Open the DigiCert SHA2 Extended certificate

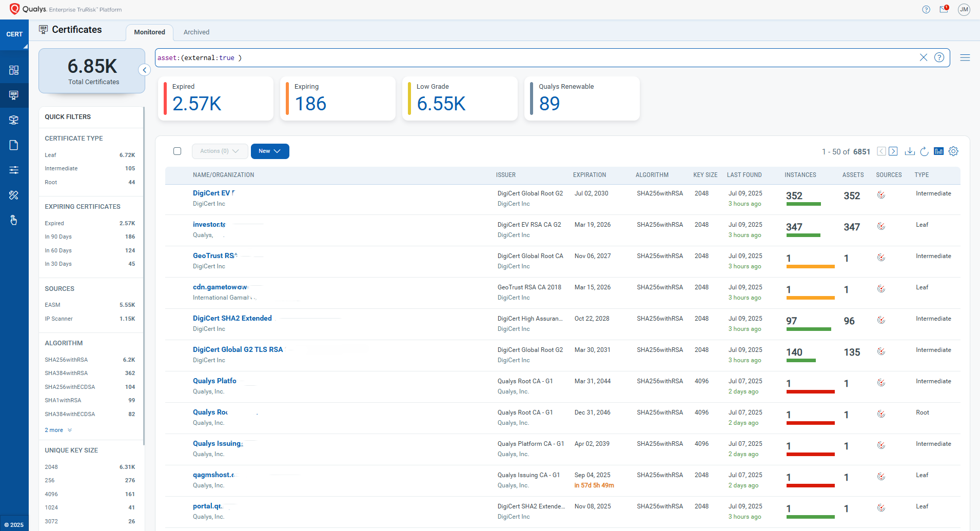(232, 318)
